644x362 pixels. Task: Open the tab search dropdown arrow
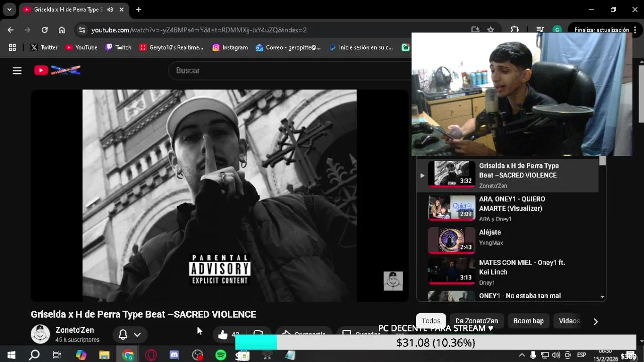coord(9,10)
